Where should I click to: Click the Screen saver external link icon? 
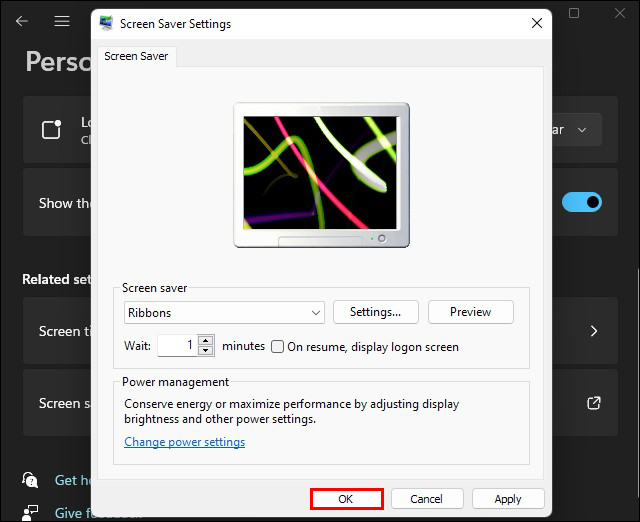click(x=594, y=403)
